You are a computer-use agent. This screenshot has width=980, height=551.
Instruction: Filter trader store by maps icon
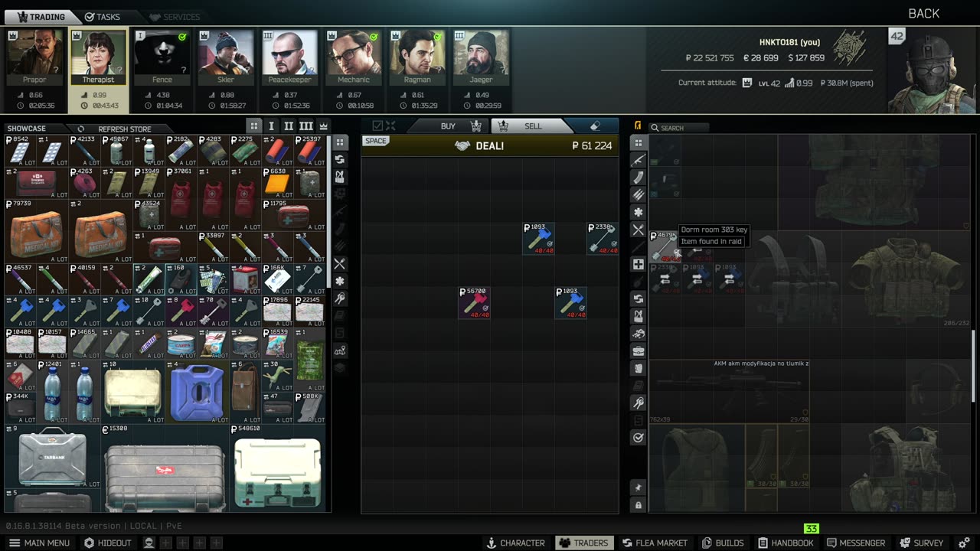coord(340,350)
